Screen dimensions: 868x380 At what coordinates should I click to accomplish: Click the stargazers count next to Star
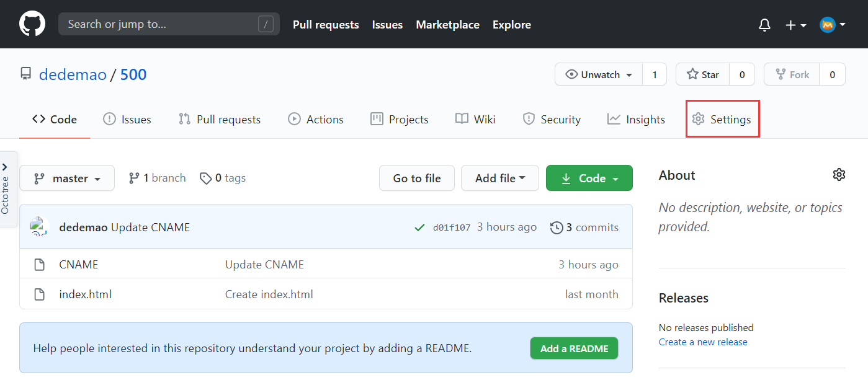coord(742,74)
